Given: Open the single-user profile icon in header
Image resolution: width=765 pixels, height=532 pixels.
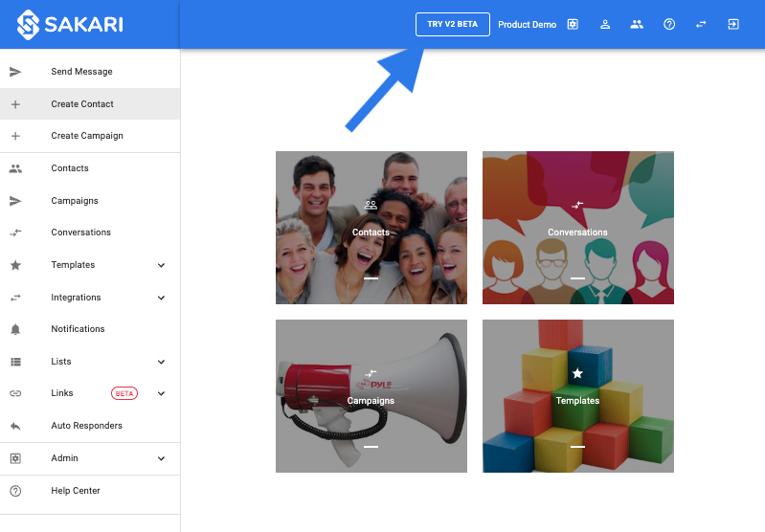Looking at the screenshot, I should (605, 24).
